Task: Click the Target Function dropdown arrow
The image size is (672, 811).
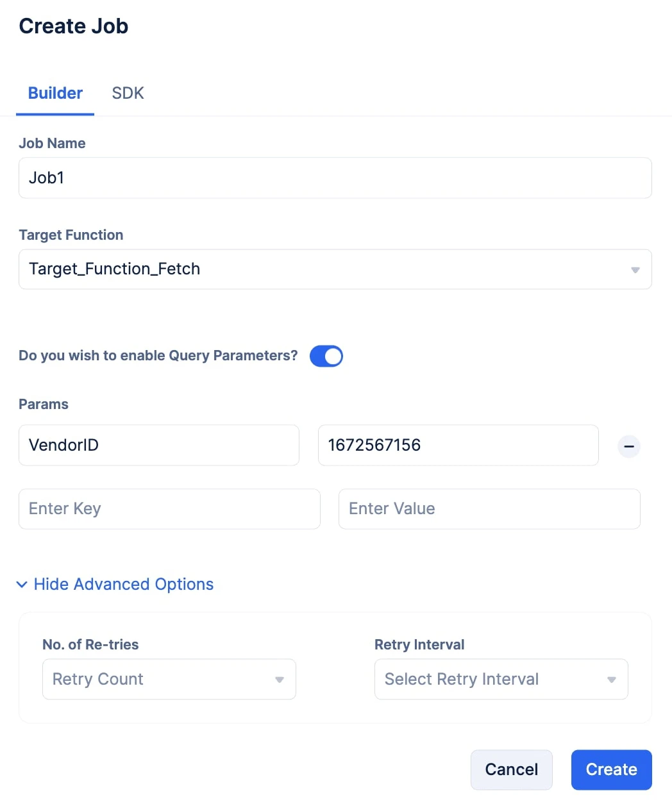Action: pos(635,270)
